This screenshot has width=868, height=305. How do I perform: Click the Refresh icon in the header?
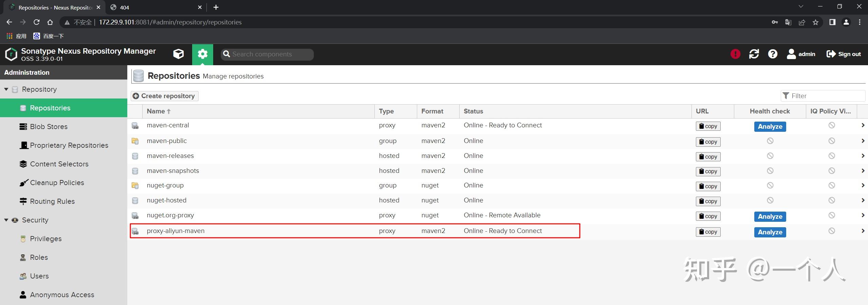point(754,54)
